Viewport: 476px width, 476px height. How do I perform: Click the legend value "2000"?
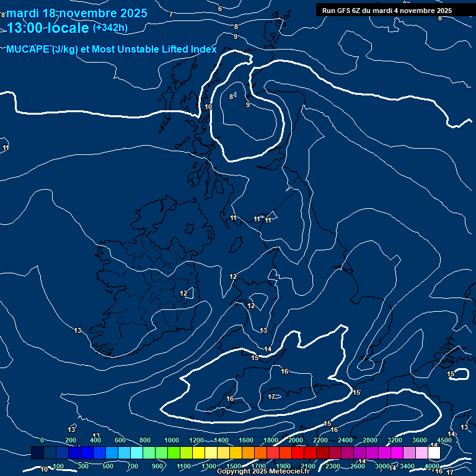click(x=296, y=440)
